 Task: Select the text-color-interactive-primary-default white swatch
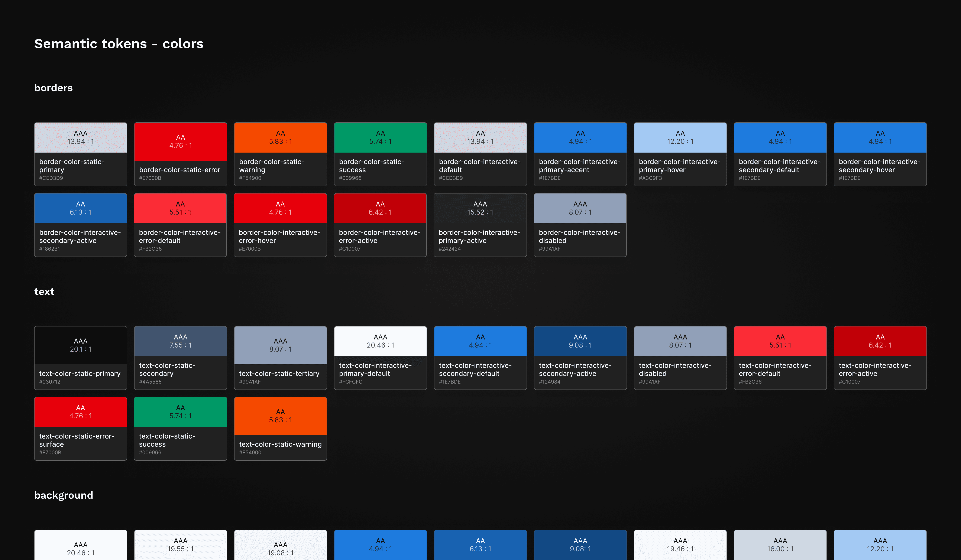(x=380, y=341)
